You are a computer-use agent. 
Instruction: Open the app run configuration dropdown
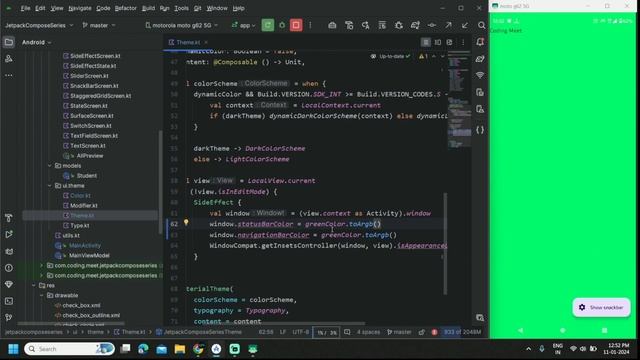243,25
